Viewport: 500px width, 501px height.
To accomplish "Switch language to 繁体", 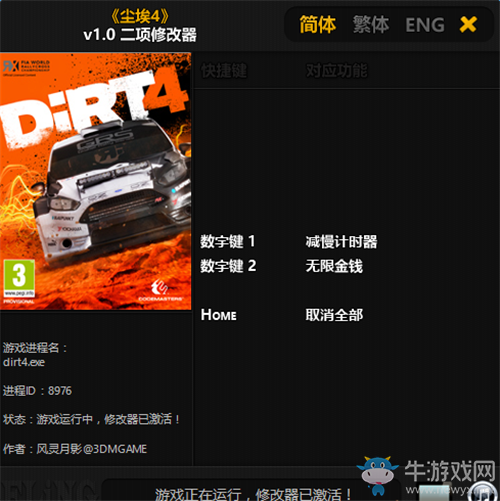I will tap(371, 25).
